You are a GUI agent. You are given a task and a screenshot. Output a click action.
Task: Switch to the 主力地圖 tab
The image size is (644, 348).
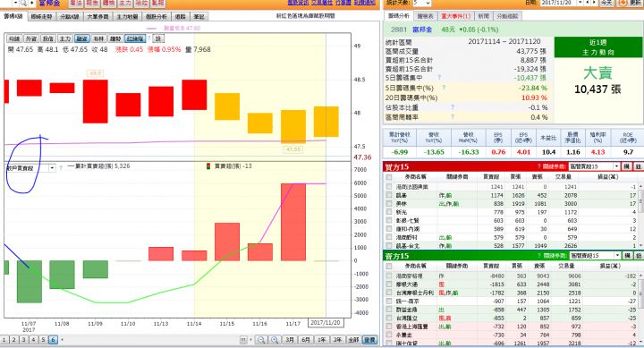(127, 16)
